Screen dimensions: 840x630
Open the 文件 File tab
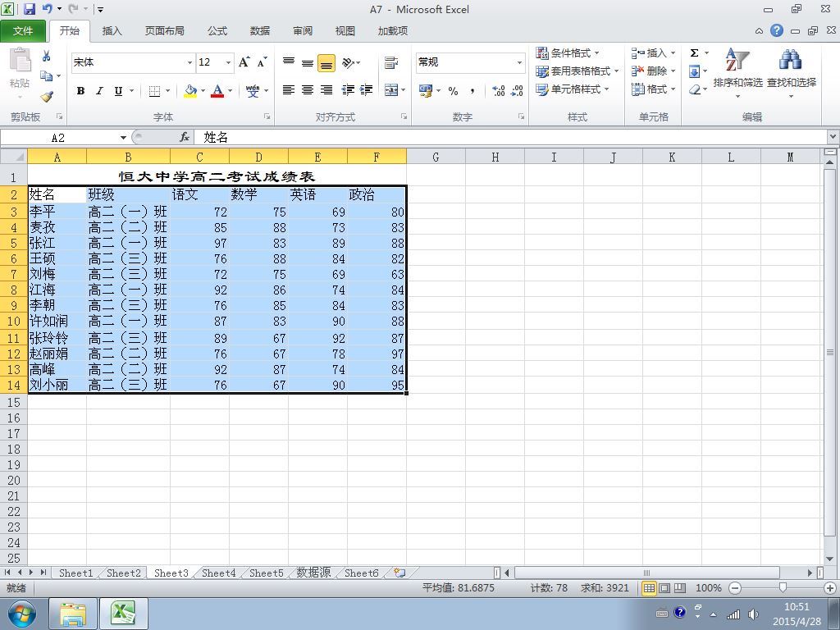(x=23, y=31)
